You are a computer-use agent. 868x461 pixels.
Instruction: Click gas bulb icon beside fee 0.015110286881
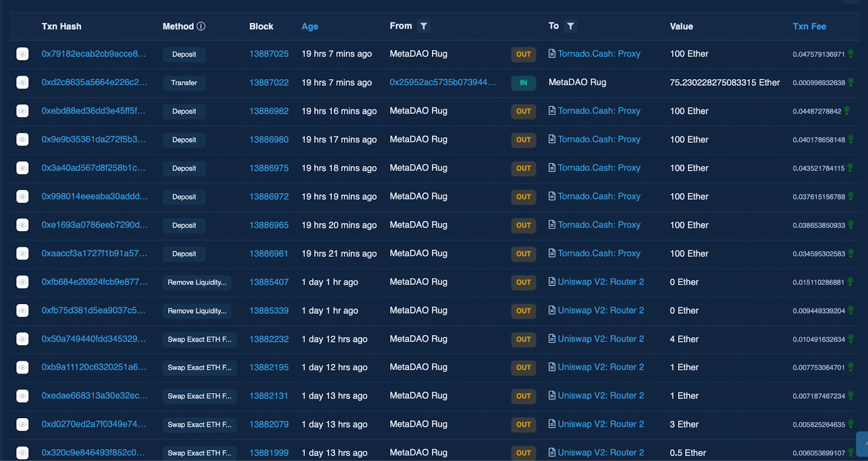(x=850, y=282)
